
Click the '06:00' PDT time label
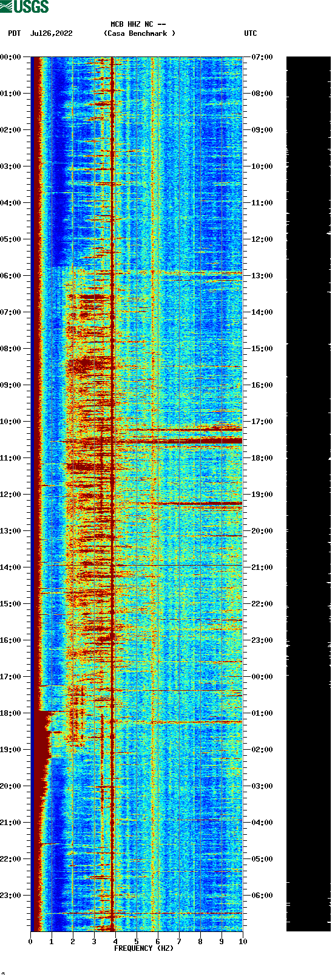coord(10,276)
